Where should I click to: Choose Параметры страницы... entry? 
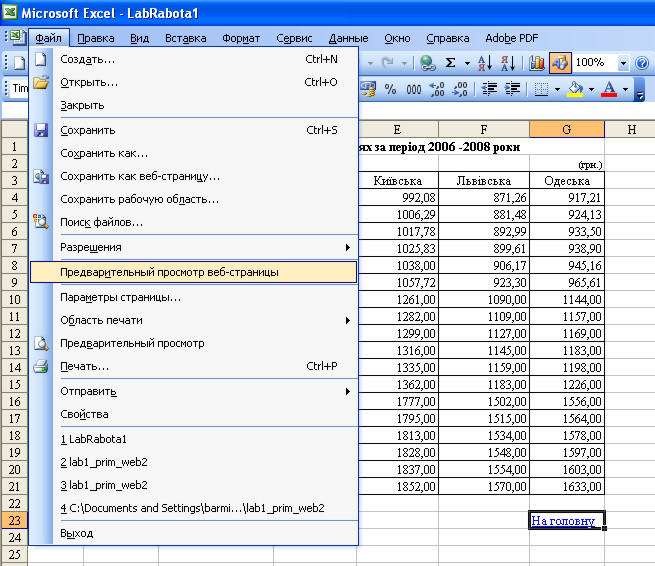pos(194,297)
